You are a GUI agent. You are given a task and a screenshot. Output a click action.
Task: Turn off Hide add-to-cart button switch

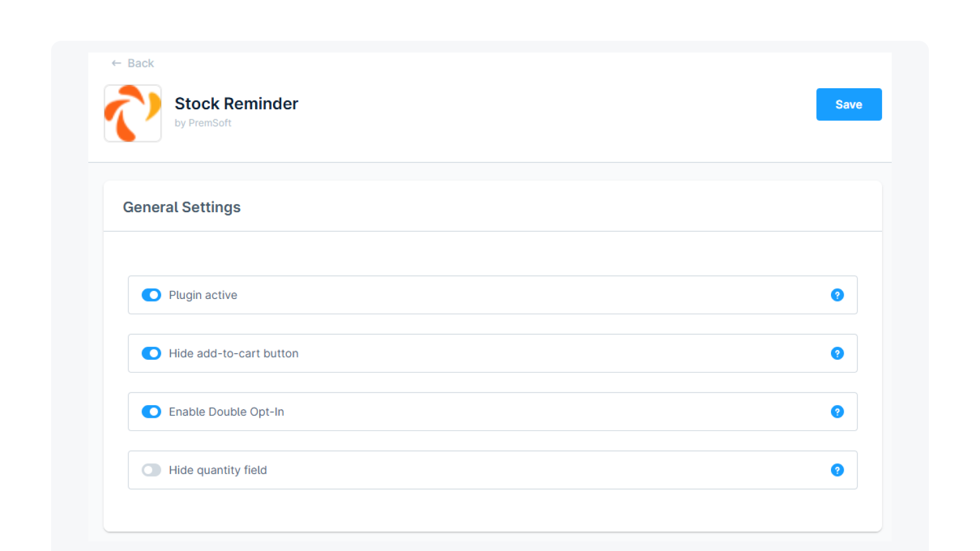[151, 354]
